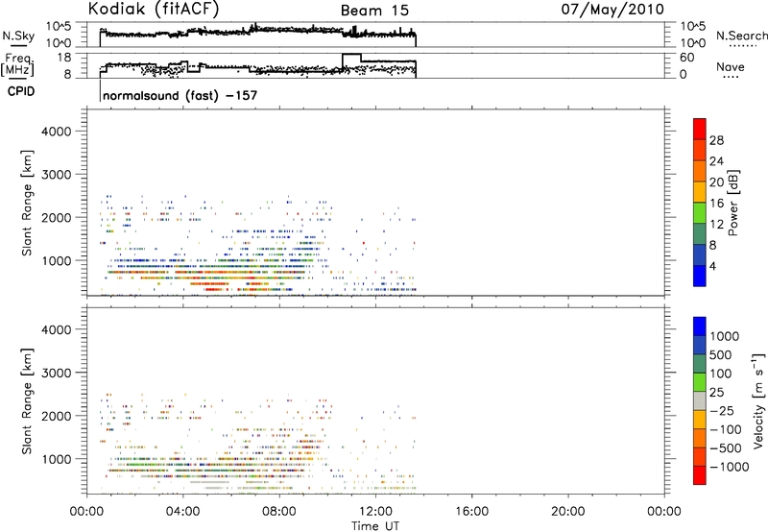The image size is (768, 532).
Task: Select the Time UT axis title
Action: click(x=375, y=525)
